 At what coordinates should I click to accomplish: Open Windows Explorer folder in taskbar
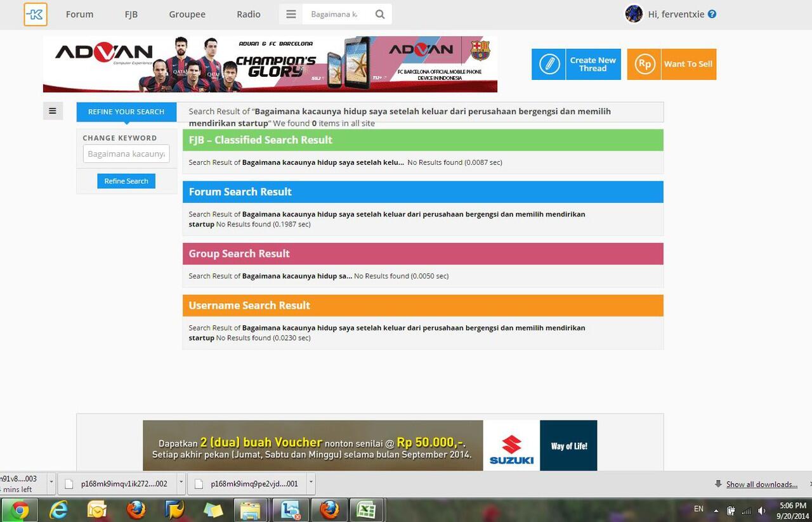[251, 509]
